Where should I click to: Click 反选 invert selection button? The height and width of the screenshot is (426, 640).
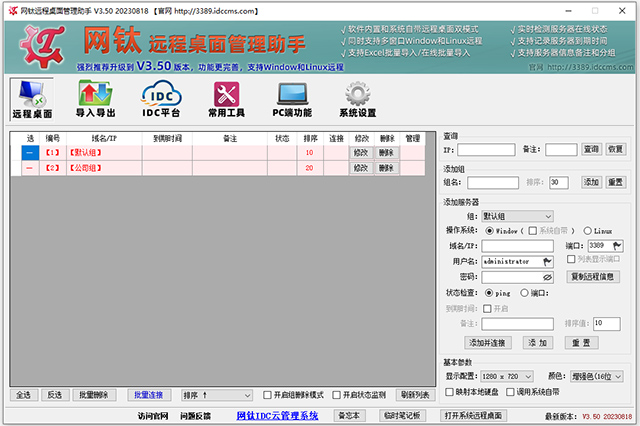[55, 395]
